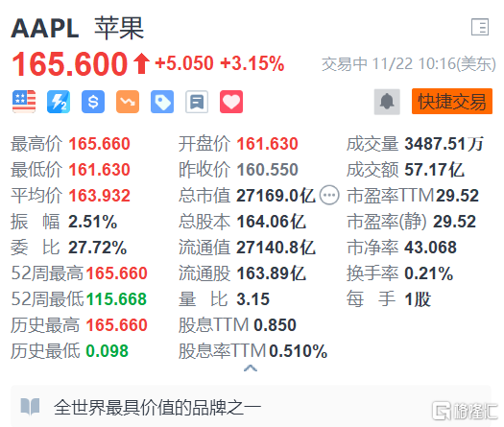Click the 市盈率(静) value 29.52
Viewport: 504px width, 427px height.
(x=454, y=222)
